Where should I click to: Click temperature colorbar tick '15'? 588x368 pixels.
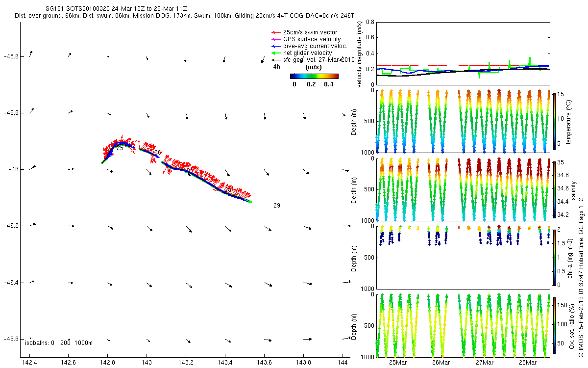(561, 94)
